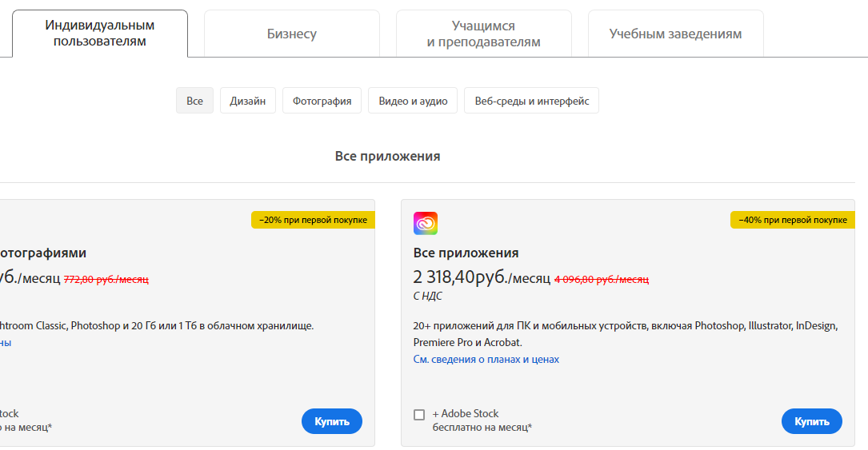Viewport: 868px width, 450px height.
Task: Filter plans by Фотография
Action: coord(322,101)
